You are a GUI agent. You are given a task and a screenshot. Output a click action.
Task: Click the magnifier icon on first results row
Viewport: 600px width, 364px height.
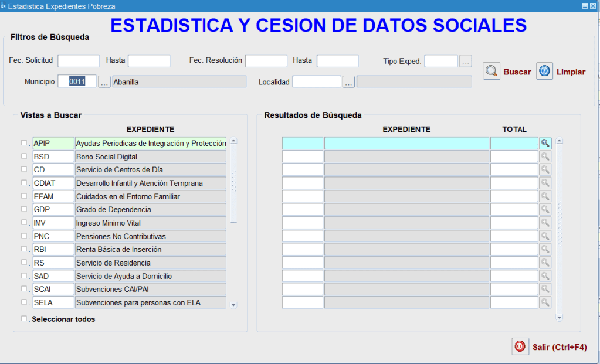545,143
